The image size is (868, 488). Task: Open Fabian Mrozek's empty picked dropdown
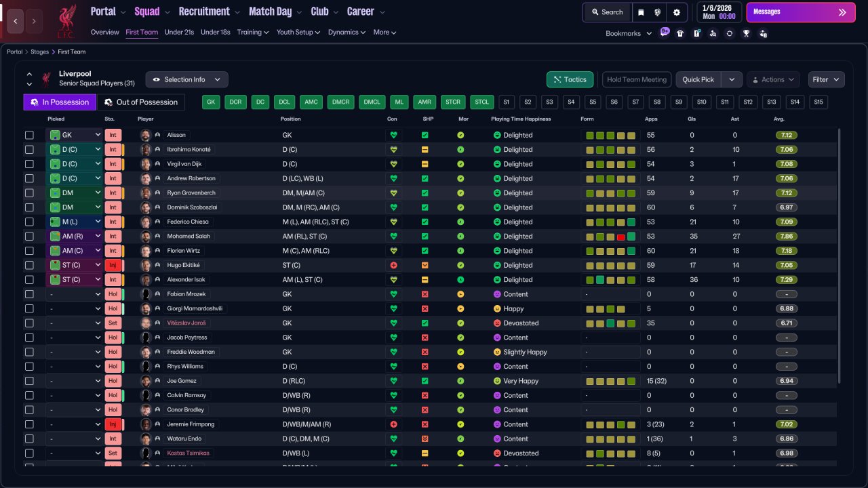pos(75,294)
